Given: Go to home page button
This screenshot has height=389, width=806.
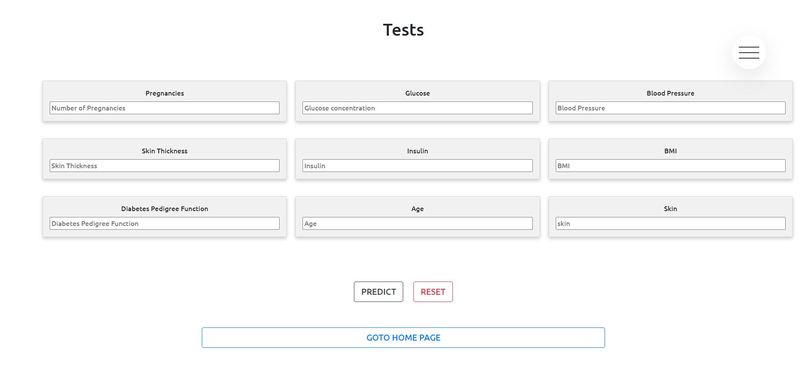Looking at the screenshot, I should point(403,338).
